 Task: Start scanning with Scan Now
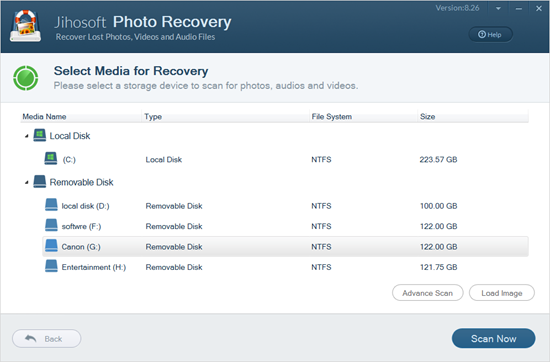click(x=494, y=338)
